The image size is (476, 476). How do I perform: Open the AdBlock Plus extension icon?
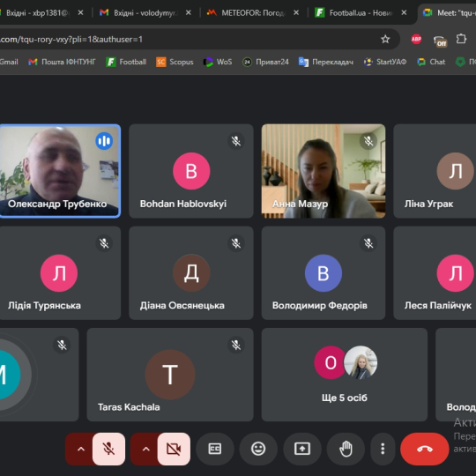(416, 39)
